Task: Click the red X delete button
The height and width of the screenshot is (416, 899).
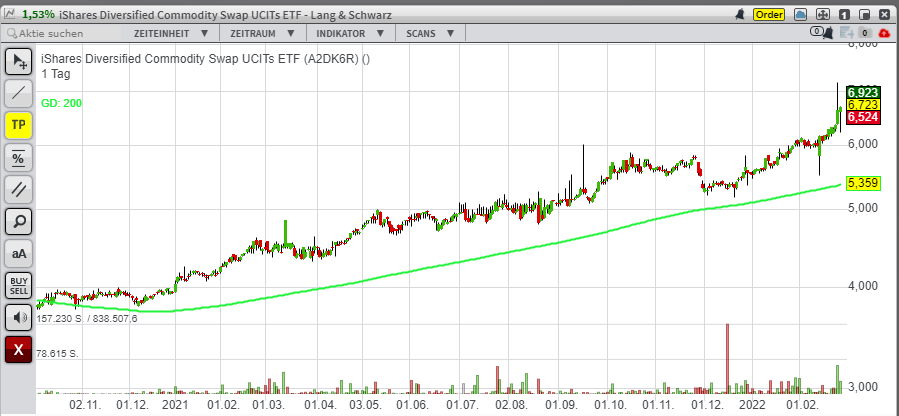Action: (18, 350)
